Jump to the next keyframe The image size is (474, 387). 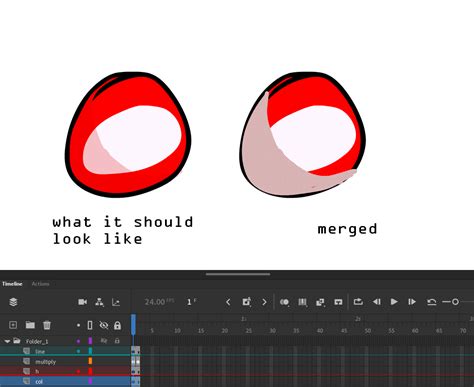264,302
